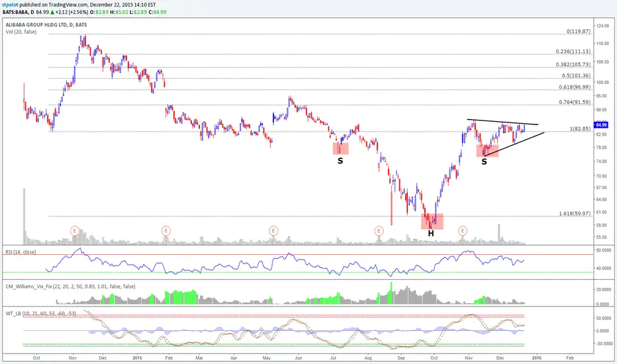The width and height of the screenshot is (617, 364).
Task: Click the Vol (20, false) indicator label
Action: pos(21,32)
